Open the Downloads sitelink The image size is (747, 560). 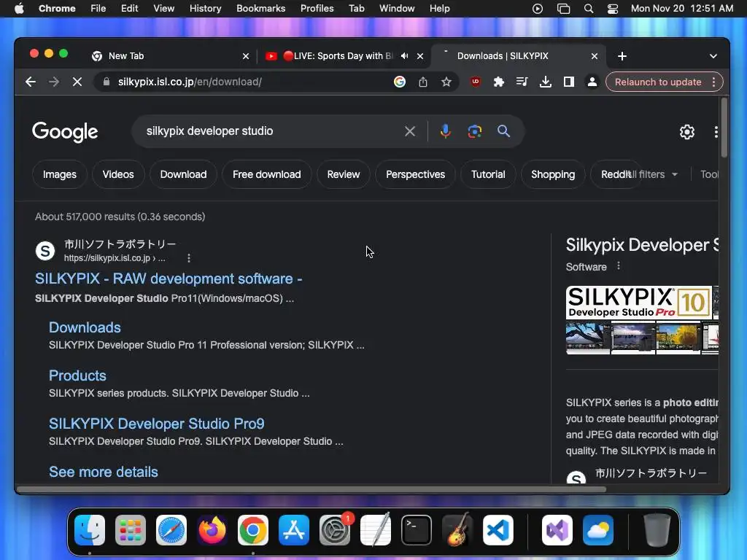pyautogui.click(x=85, y=327)
